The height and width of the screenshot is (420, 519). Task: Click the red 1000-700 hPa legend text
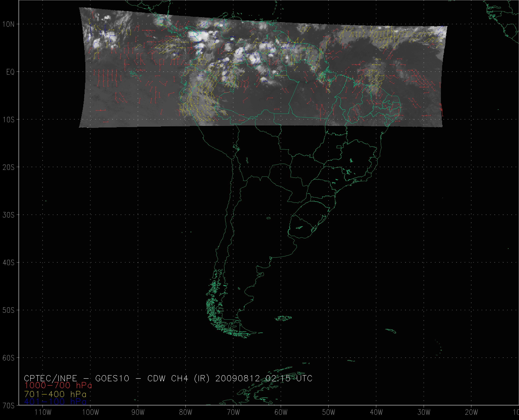tap(58, 385)
